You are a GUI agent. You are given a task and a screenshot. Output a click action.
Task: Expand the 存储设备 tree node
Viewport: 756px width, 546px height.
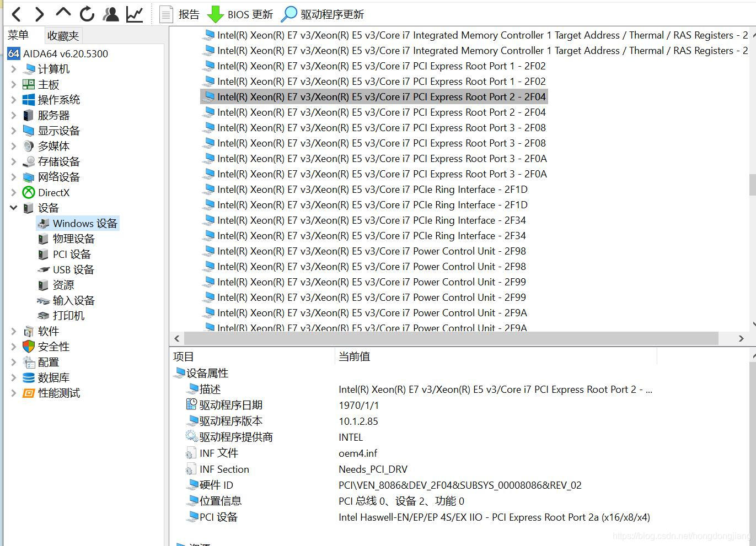click(14, 161)
